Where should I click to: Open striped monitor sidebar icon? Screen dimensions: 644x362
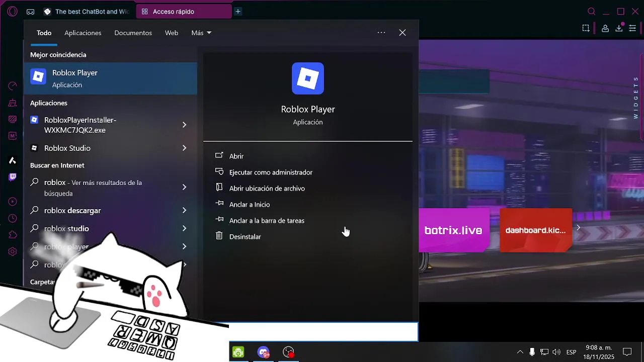coord(13,119)
